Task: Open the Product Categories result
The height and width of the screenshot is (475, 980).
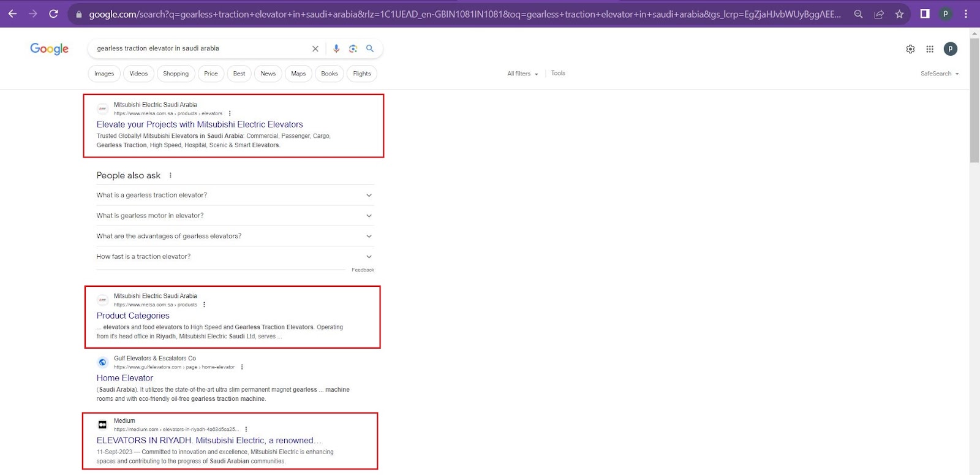Action: pos(133,316)
